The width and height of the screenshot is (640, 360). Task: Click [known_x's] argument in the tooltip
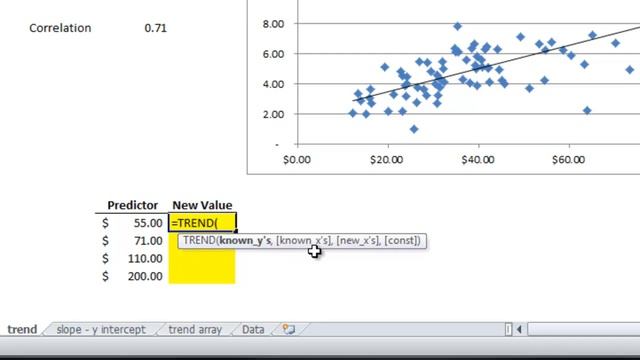click(304, 240)
